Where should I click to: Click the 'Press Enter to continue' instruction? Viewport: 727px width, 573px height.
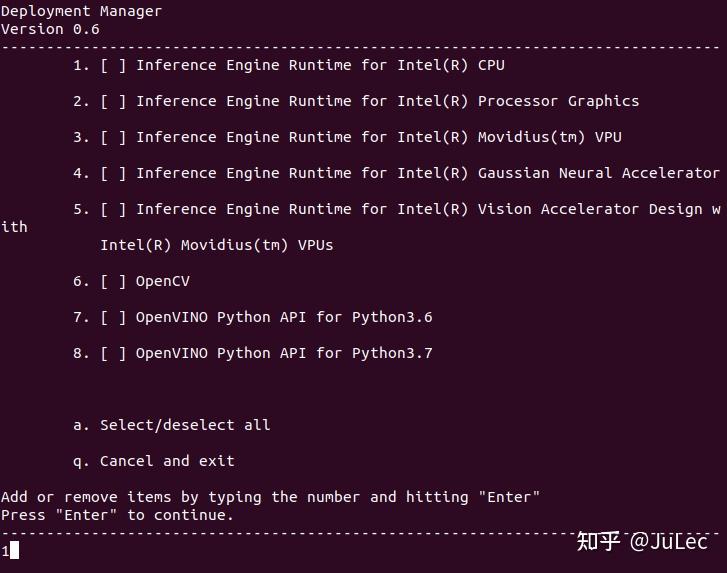click(117, 515)
